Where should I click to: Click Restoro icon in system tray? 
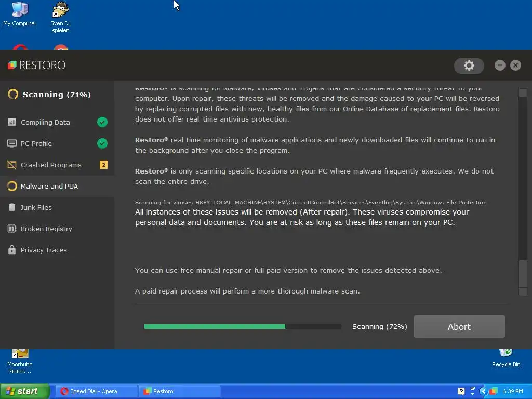coord(494,391)
